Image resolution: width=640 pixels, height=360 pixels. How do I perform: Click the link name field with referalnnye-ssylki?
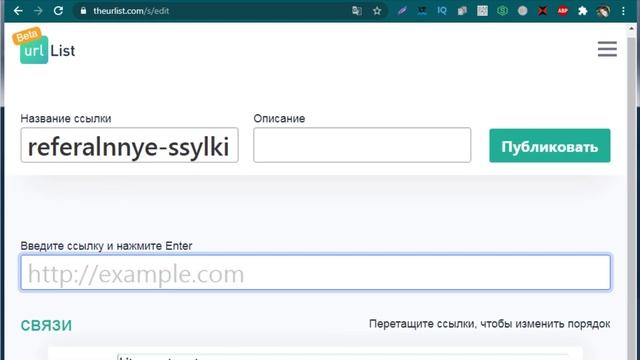(129, 145)
